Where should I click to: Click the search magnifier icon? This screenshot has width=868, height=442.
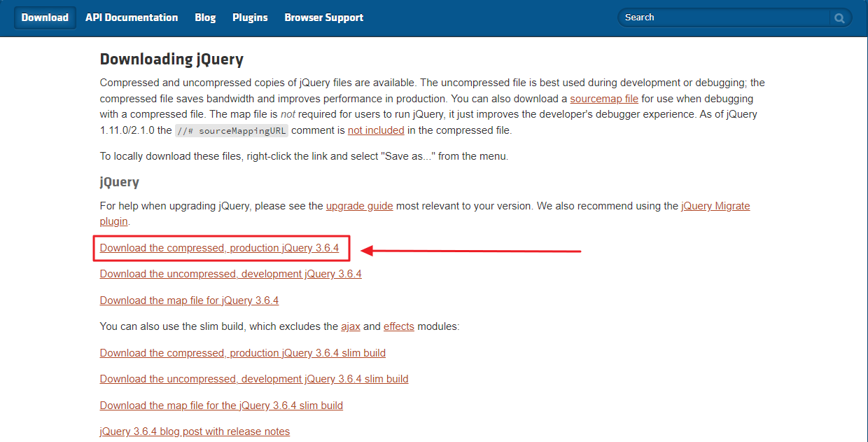click(x=839, y=18)
